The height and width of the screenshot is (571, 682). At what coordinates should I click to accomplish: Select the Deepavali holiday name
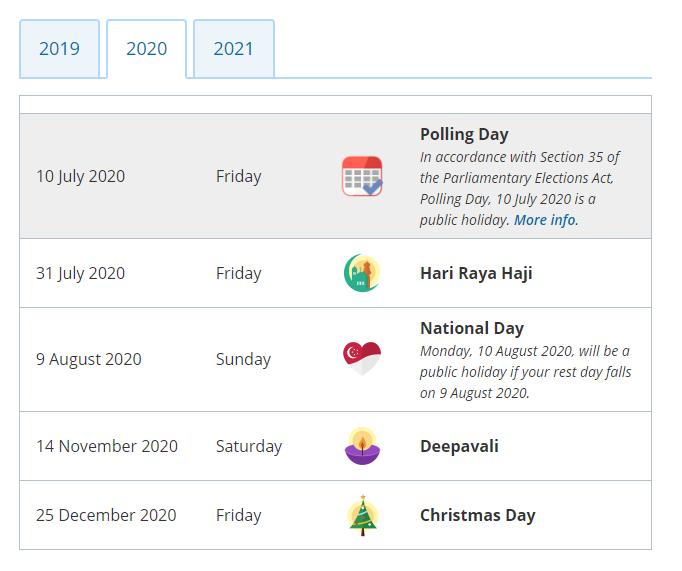459,446
